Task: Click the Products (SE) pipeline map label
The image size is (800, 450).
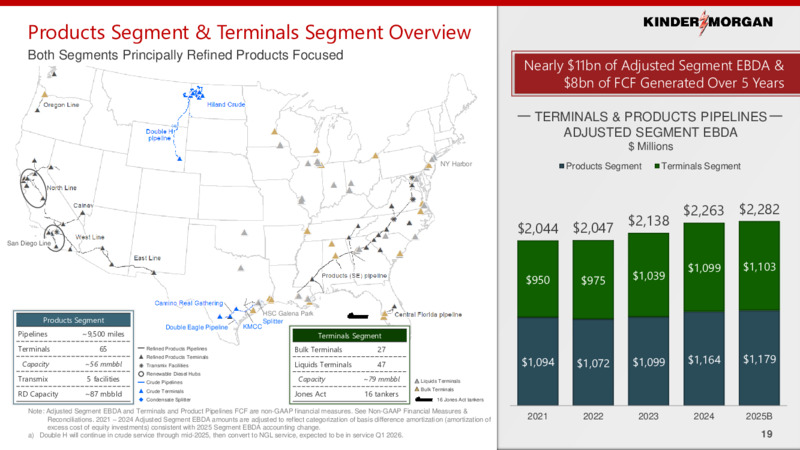Action: click(354, 276)
